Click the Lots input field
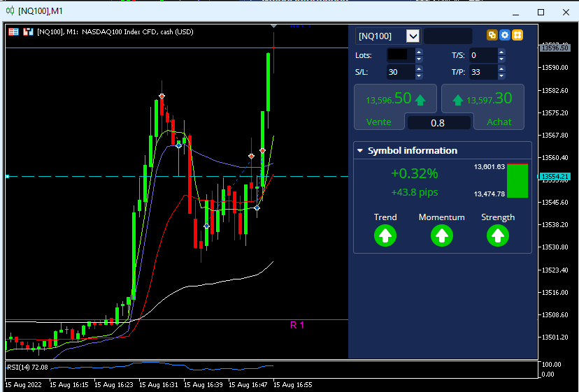Viewport: 579px width, 392px height. coord(401,55)
